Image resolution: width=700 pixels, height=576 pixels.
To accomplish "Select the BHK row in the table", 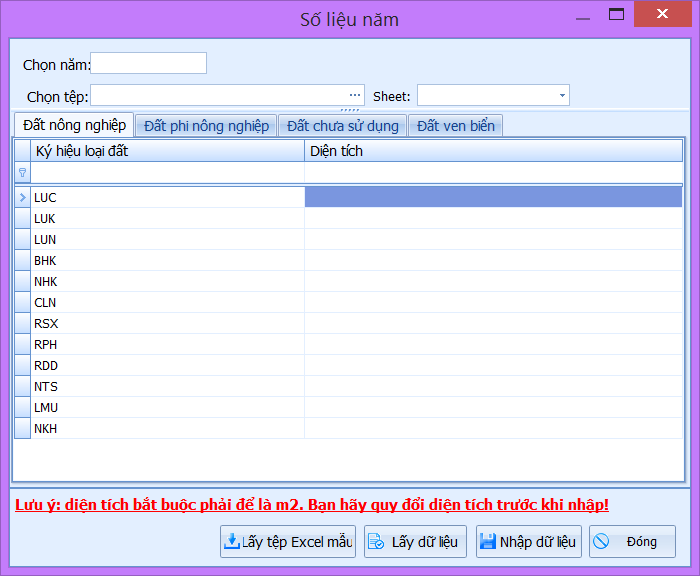I will click(167, 261).
